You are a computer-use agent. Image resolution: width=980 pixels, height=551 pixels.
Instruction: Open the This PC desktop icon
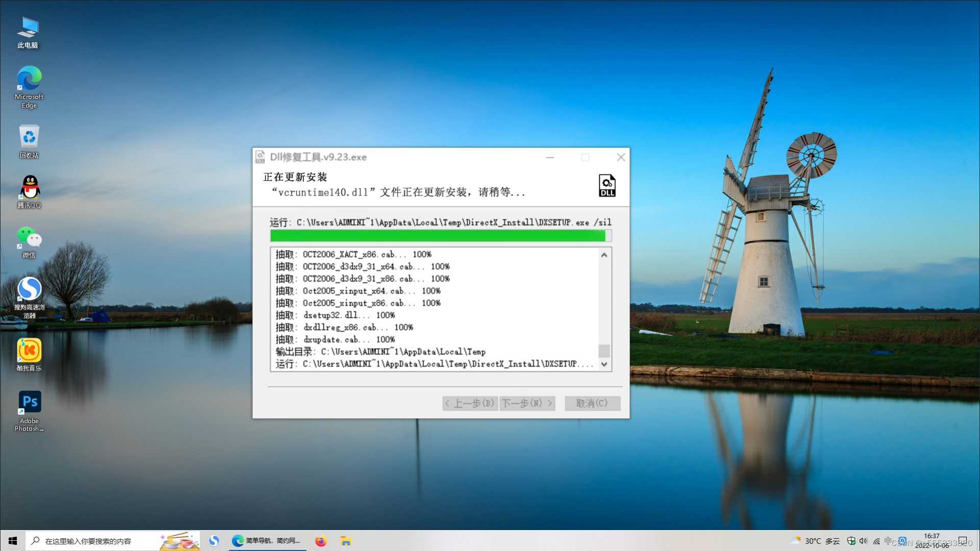(x=28, y=32)
